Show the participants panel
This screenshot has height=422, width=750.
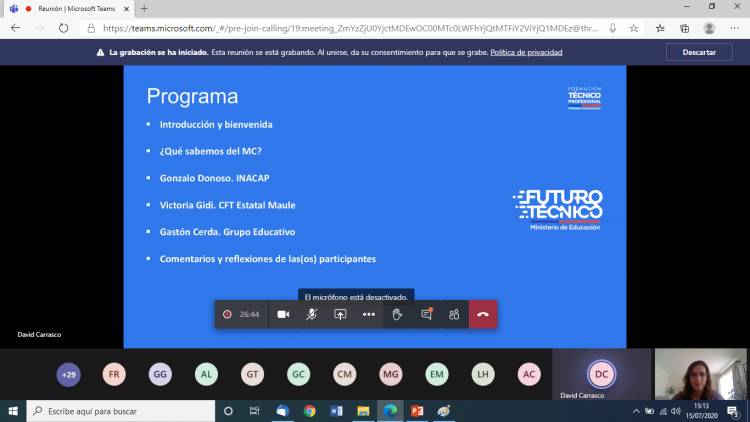(454, 314)
